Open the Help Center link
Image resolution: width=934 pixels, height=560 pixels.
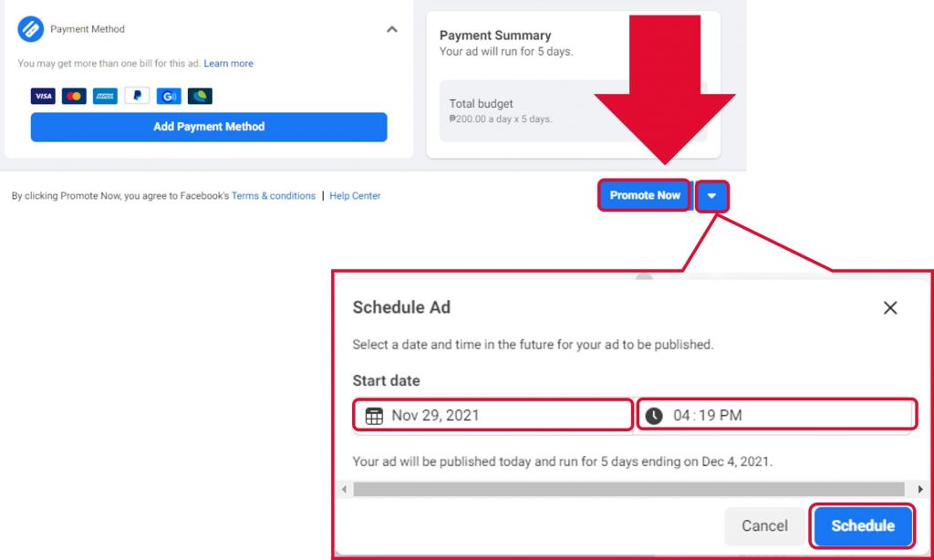(x=355, y=195)
